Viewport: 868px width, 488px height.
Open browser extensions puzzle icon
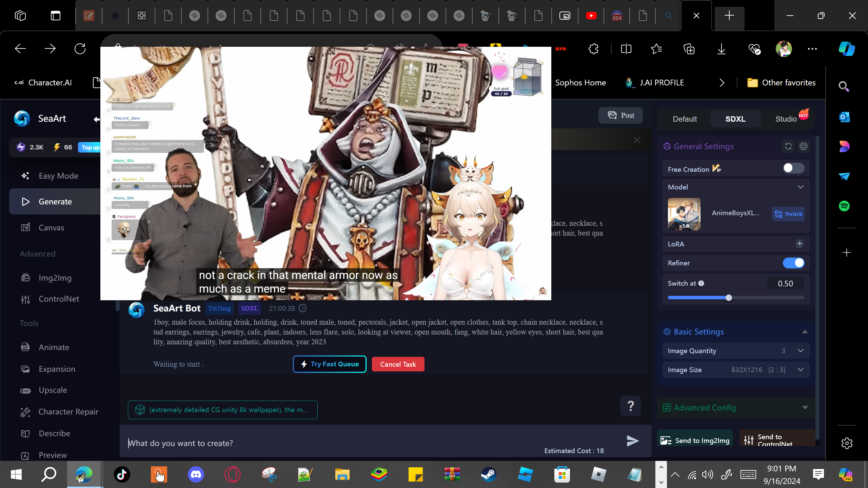[x=593, y=49]
